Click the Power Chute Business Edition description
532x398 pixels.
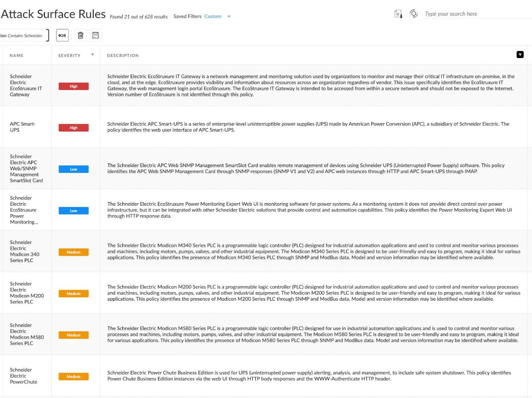(309, 376)
